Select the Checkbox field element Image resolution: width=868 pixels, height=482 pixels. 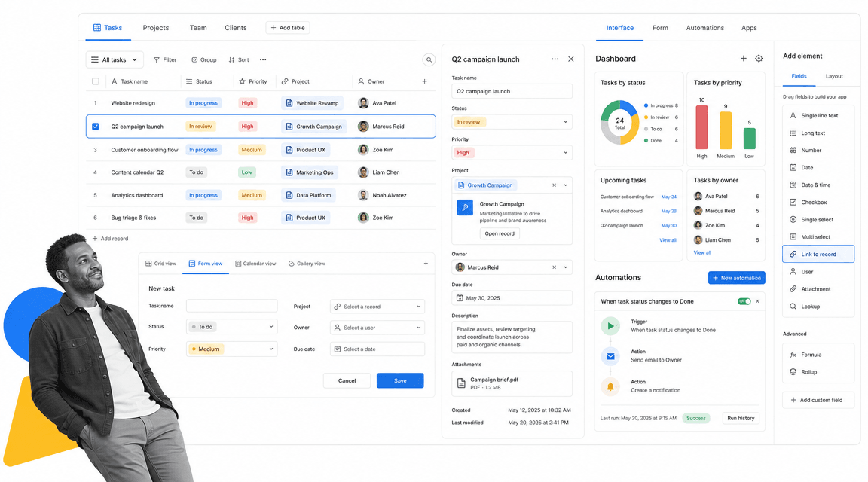818,202
